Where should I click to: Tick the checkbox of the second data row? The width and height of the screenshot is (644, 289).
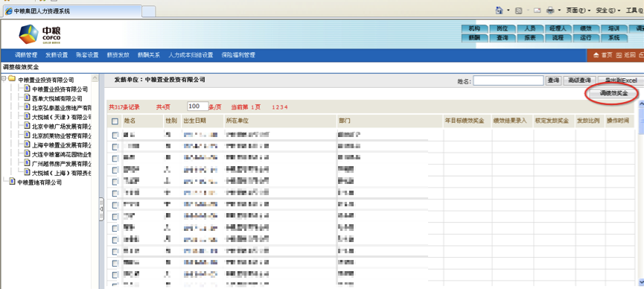115,146
